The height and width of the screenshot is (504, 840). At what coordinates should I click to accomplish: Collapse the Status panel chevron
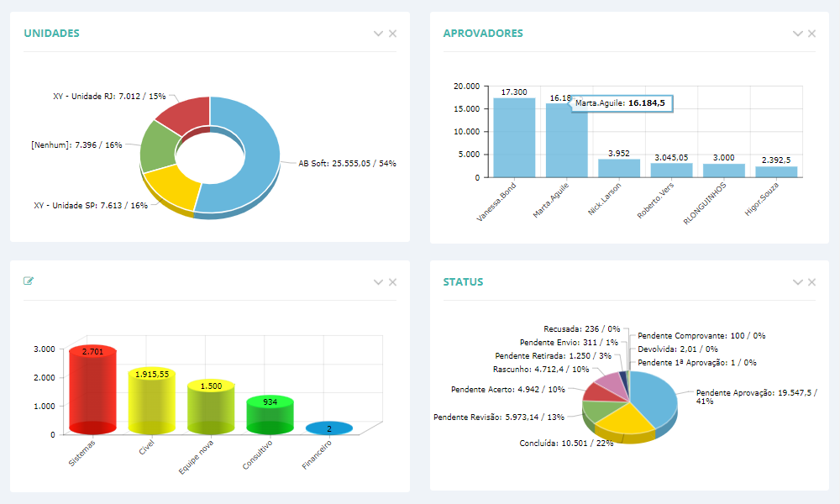pyautogui.click(x=797, y=282)
